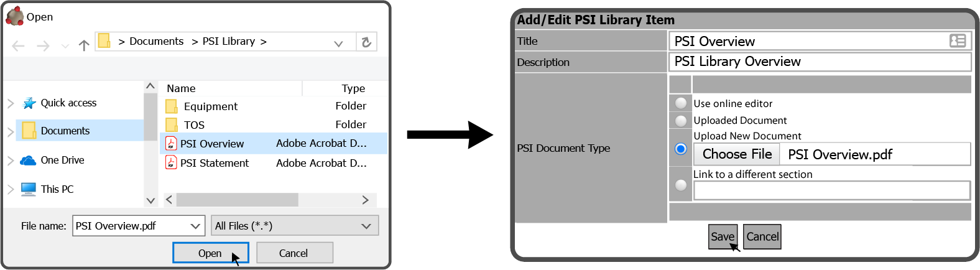Select Link to a different section radio
This screenshot has width=980, height=270.
point(681,185)
